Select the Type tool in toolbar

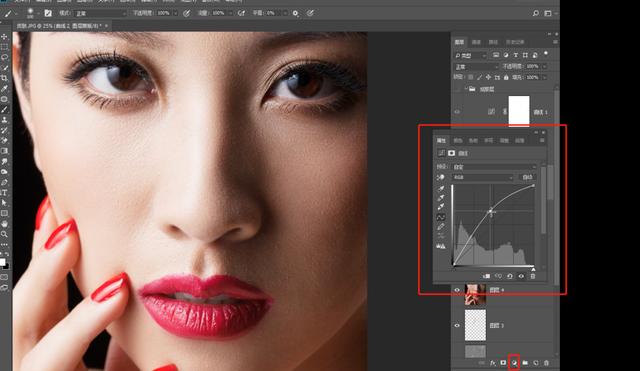pos(4,193)
